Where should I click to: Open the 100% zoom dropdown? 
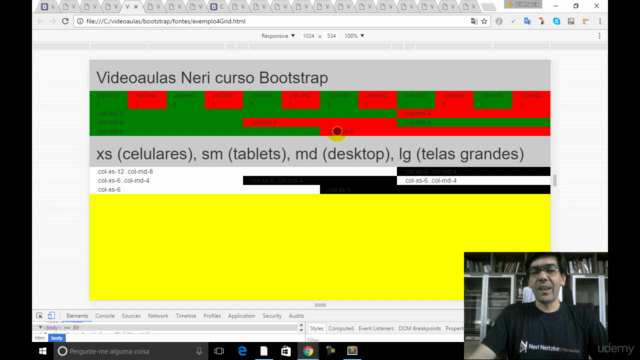click(354, 36)
